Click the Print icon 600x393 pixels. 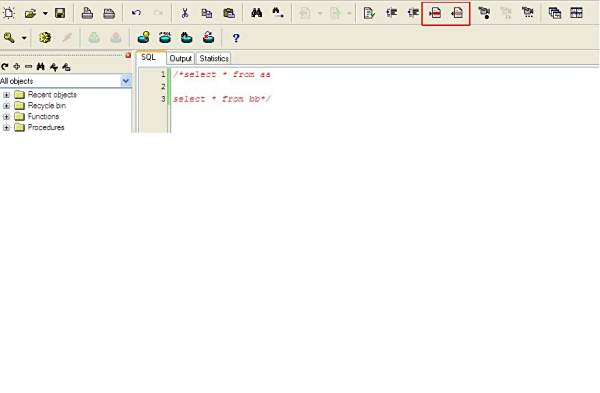click(87, 13)
